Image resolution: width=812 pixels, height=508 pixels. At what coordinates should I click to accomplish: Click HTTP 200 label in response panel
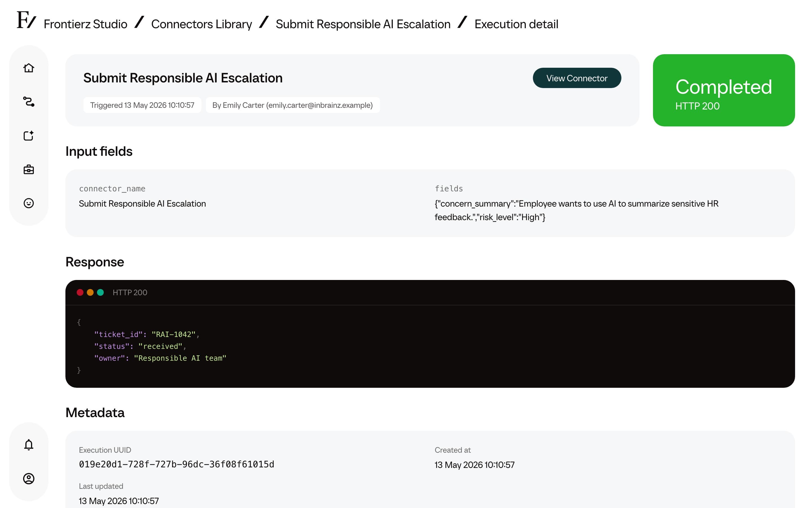point(130,293)
